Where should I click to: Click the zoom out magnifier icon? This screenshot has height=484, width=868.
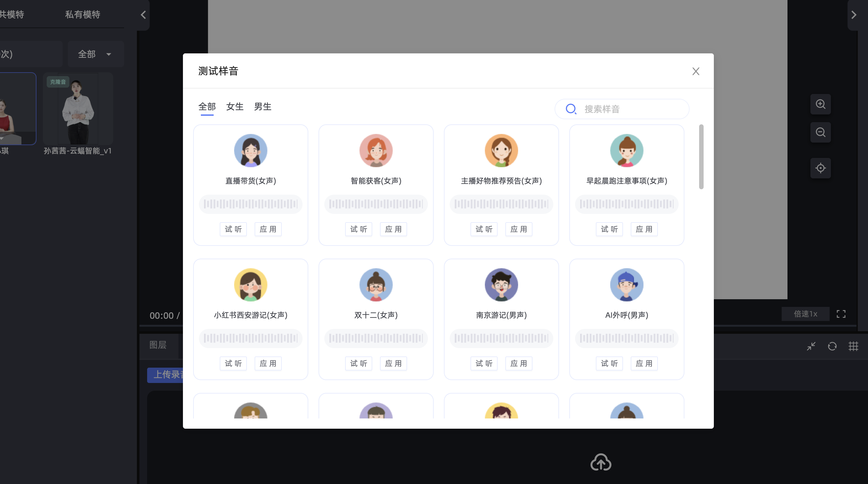pos(820,132)
